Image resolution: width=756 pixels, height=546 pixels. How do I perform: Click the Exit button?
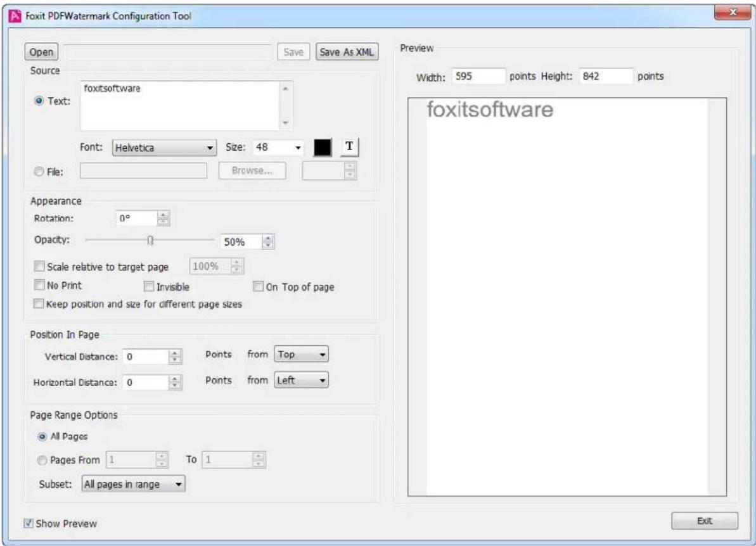705,521
